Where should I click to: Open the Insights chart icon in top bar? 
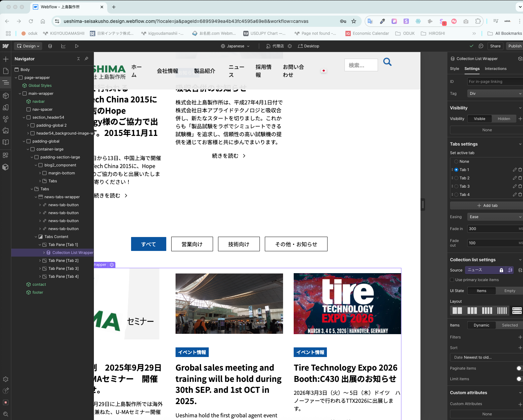tap(63, 46)
